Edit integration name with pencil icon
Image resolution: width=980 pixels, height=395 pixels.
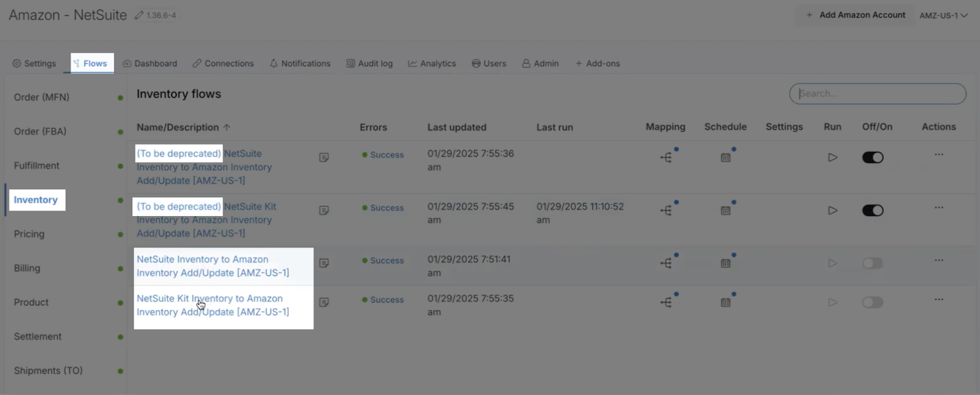139,15
